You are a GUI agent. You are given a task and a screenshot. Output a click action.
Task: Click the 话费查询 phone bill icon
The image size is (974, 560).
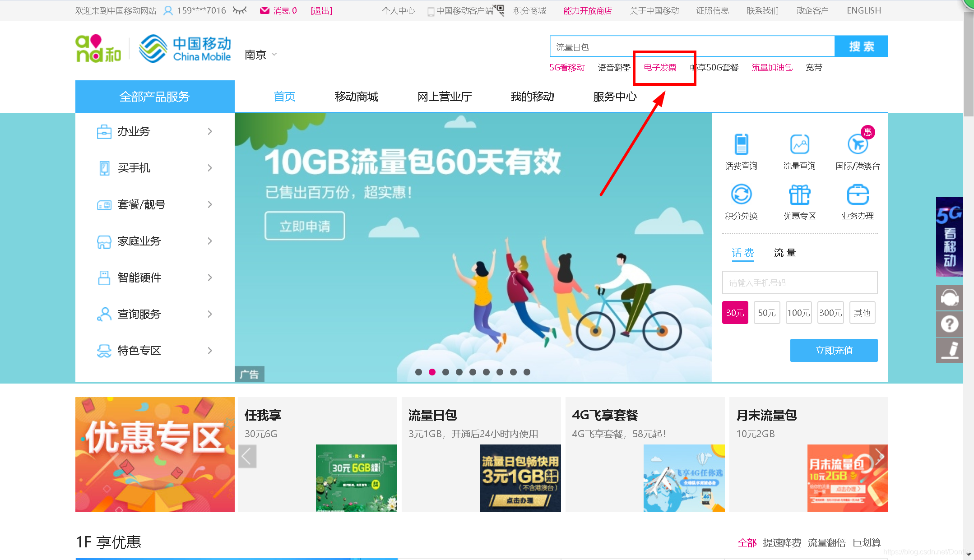(x=741, y=144)
